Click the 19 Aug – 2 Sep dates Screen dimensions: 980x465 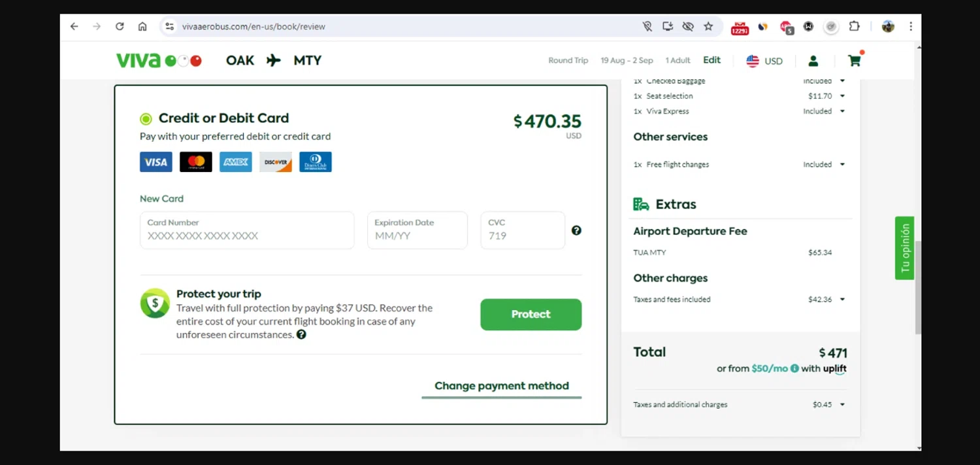(x=627, y=60)
